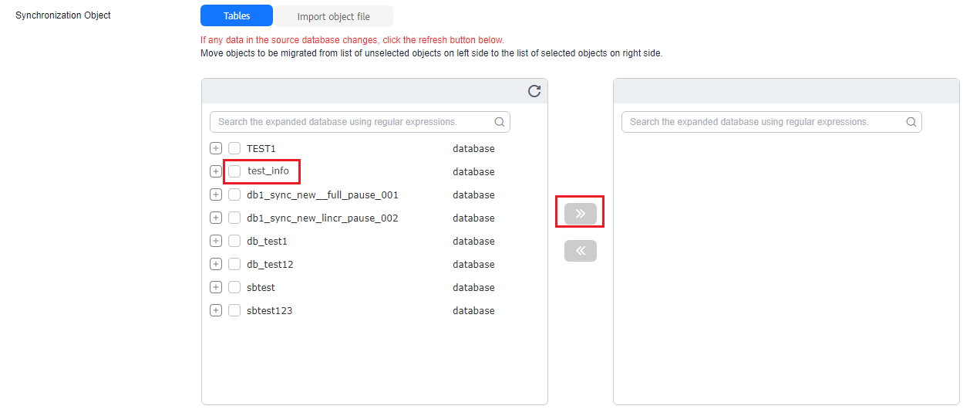Enable the db_test1 checkbox
Image resolution: width=980 pixels, height=416 pixels.
pos(234,241)
